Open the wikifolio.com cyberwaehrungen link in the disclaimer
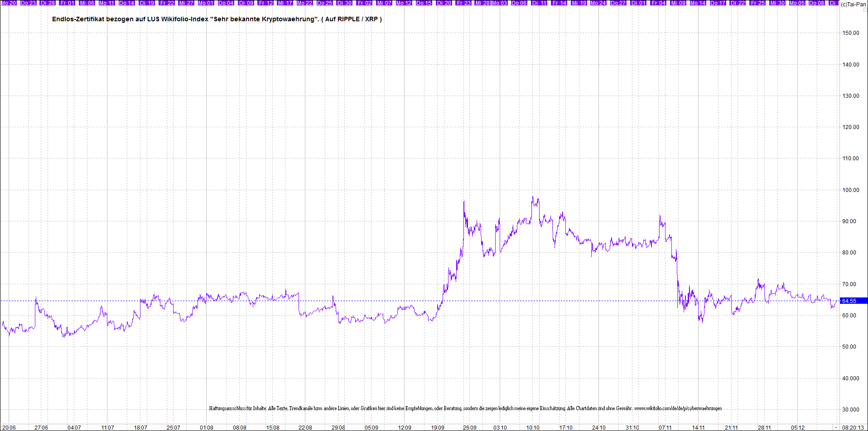The image size is (868, 431). click(x=678, y=408)
